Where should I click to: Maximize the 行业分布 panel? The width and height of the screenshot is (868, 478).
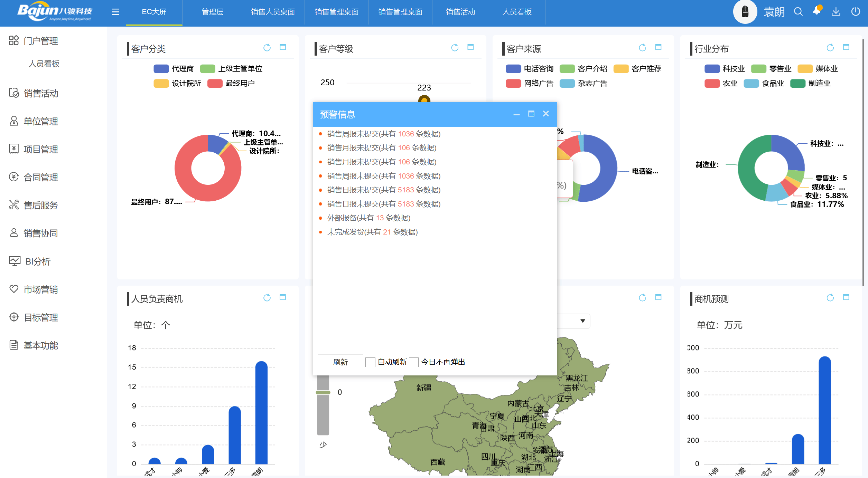846,47
